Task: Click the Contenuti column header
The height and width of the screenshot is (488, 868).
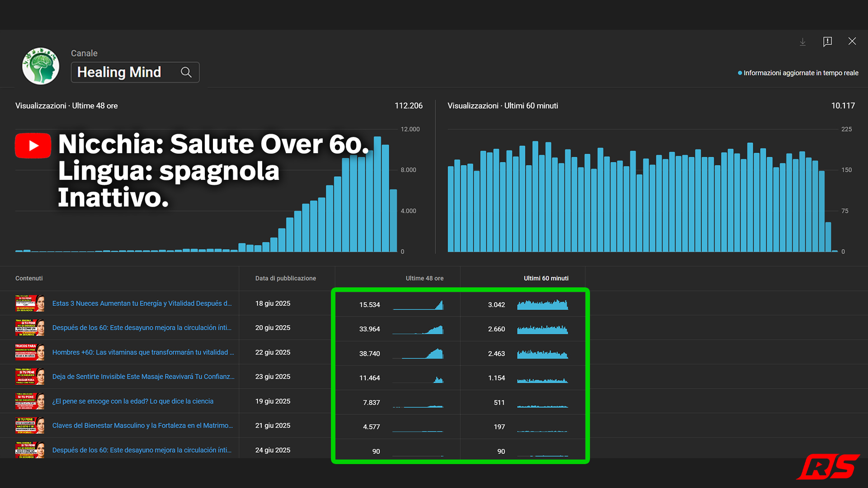Action: click(29, 278)
